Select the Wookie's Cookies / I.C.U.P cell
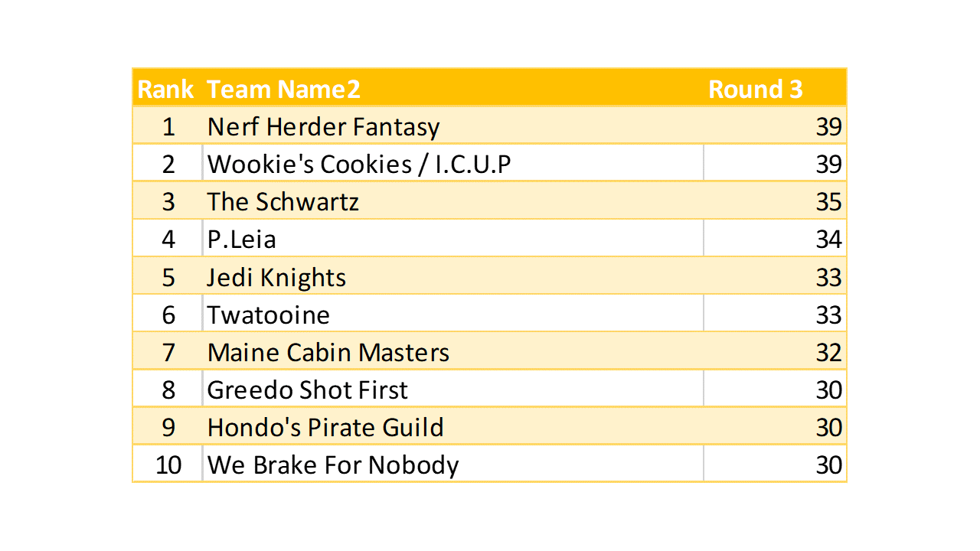 [358, 165]
